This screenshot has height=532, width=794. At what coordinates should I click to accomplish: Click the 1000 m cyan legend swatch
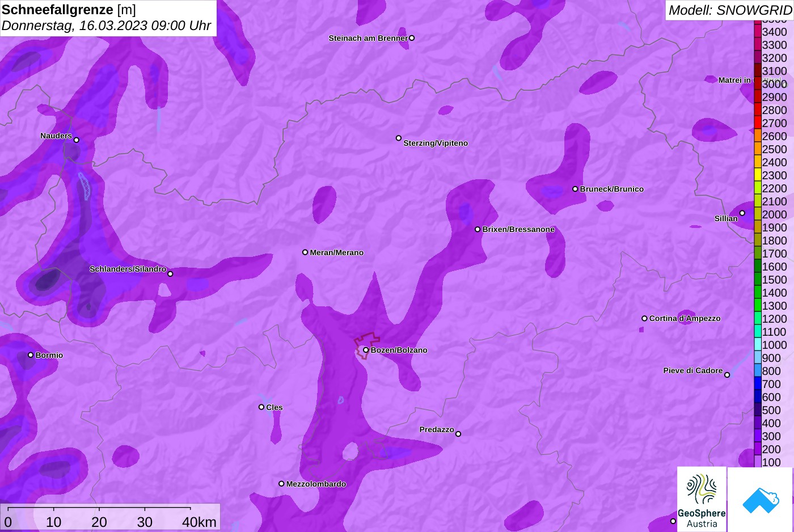click(758, 344)
